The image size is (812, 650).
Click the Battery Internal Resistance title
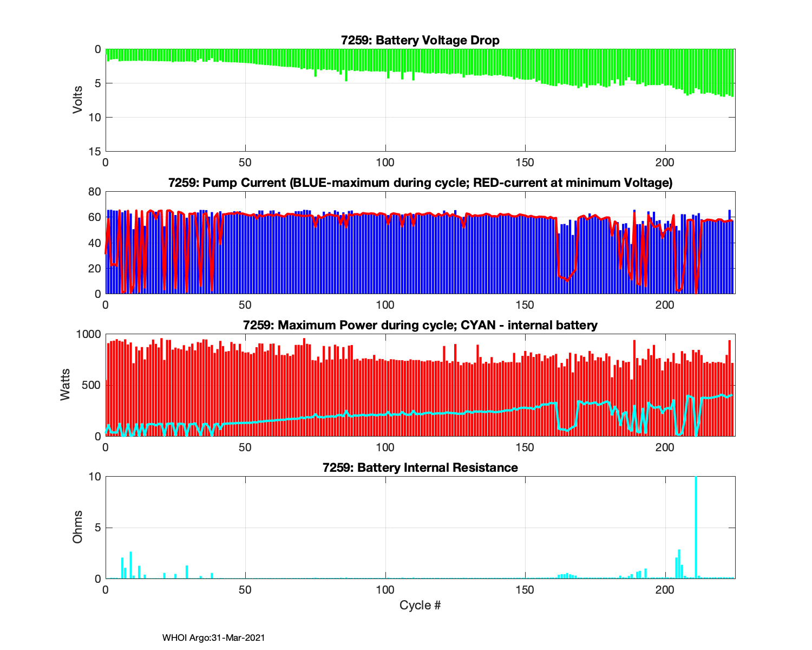(420, 467)
